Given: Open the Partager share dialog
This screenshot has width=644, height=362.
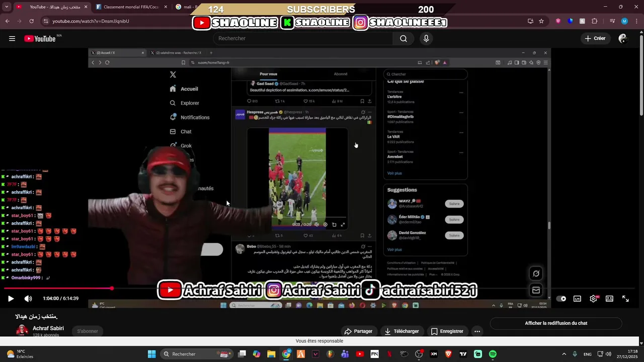Looking at the screenshot, I should (x=358, y=331).
